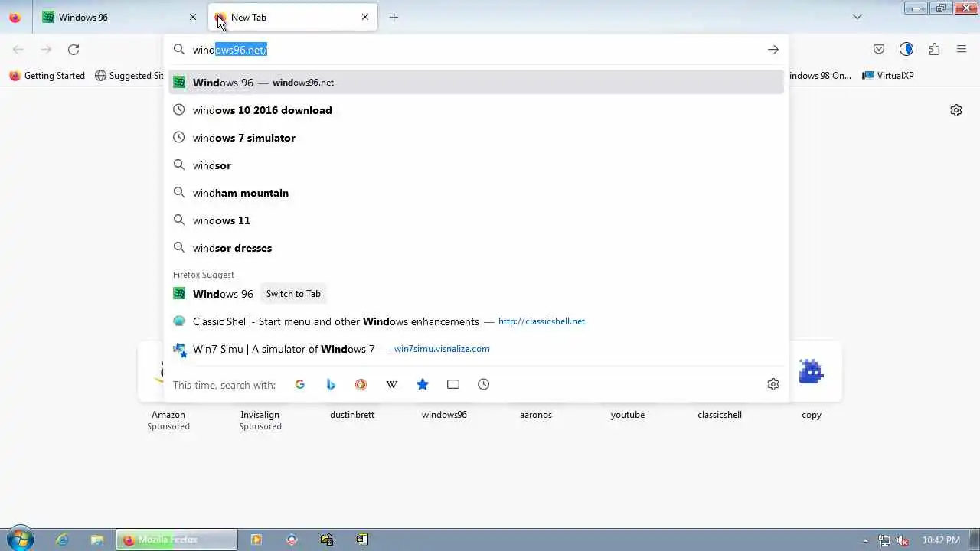Switch to the Windows 96 tab
This screenshot has height=551, width=980.
[x=119, y=17]
